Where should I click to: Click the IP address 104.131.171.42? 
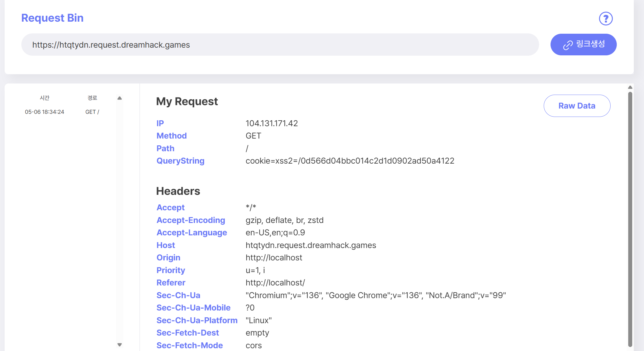[x=271, y=123]
